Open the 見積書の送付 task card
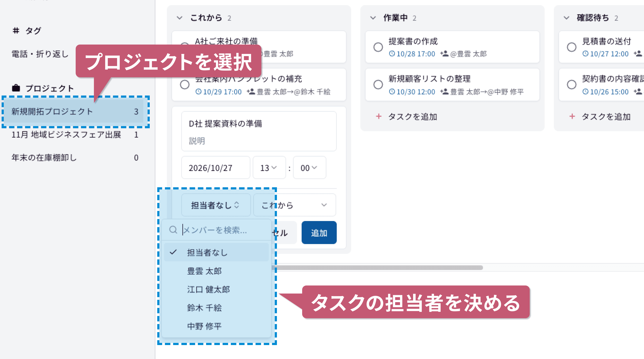644x359 pixels. point(601,47)
